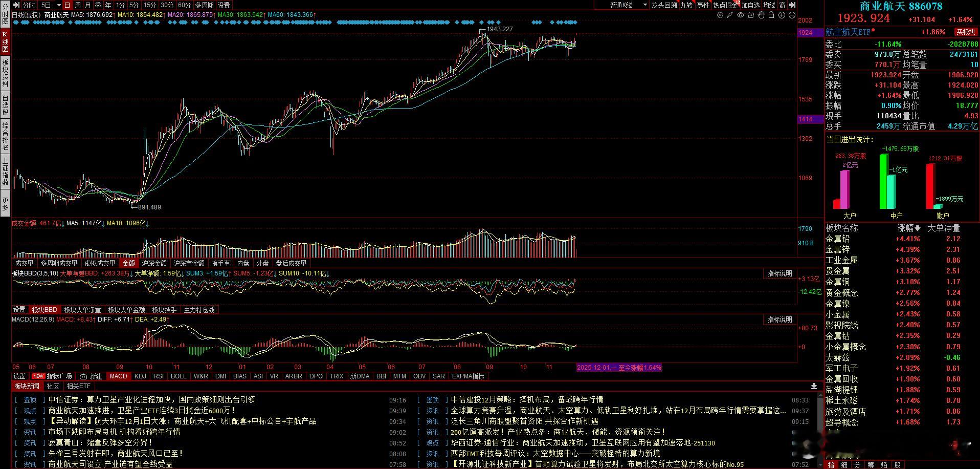
Task: Click 九转 indicator toolbar button
Action: (x=686, y=5)
